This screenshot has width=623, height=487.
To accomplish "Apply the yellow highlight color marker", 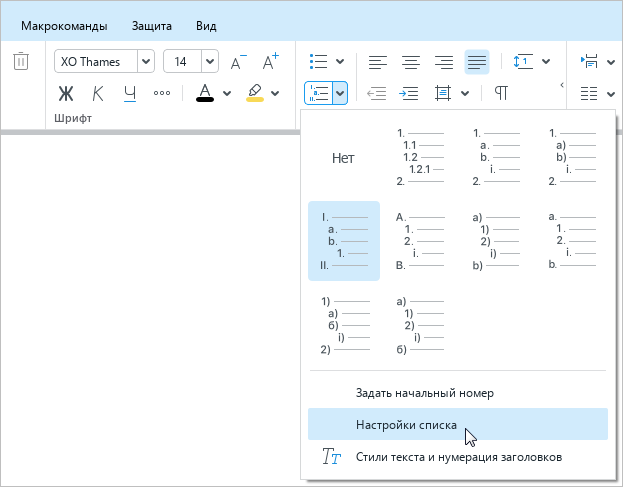I will (x=254, y=93).
